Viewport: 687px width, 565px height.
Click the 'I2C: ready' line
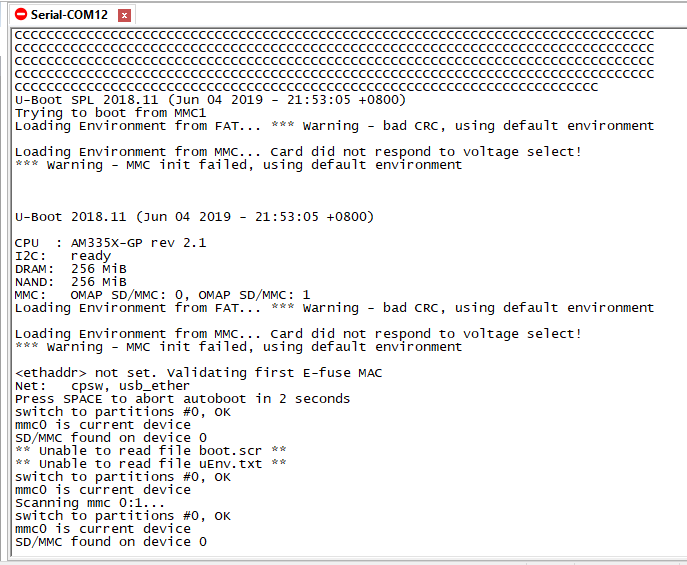point(63,256)
